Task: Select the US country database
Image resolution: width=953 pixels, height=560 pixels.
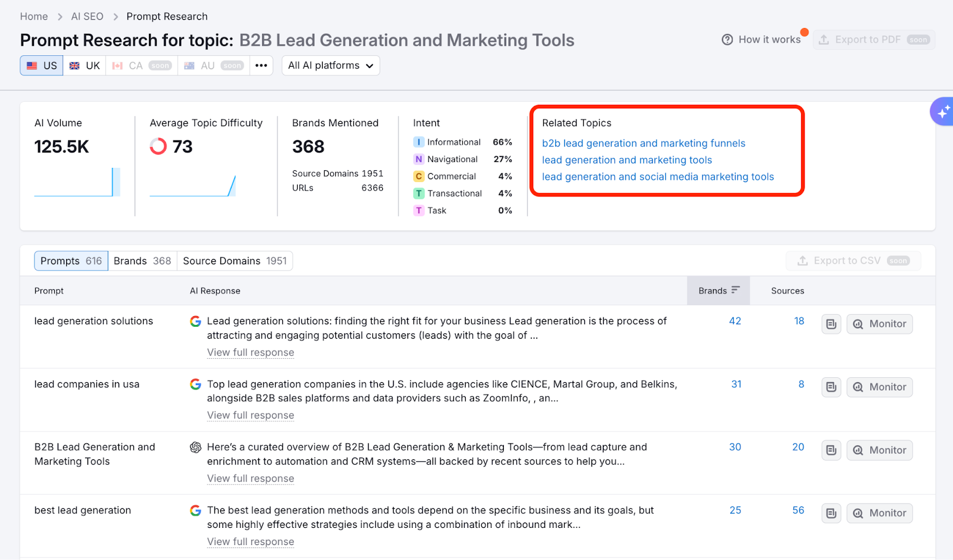Action: point(42,65)
